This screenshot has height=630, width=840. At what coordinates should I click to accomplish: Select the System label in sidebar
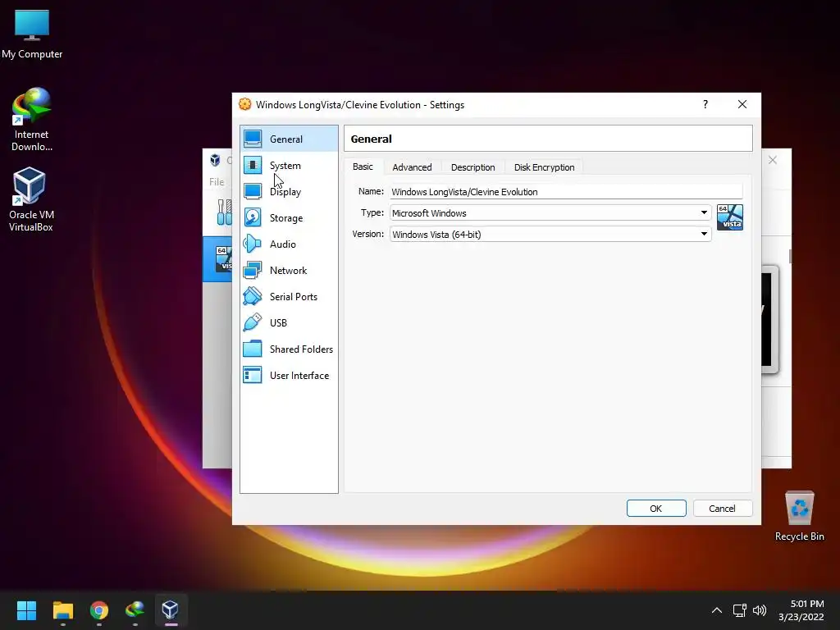click(x=285, y=166)
